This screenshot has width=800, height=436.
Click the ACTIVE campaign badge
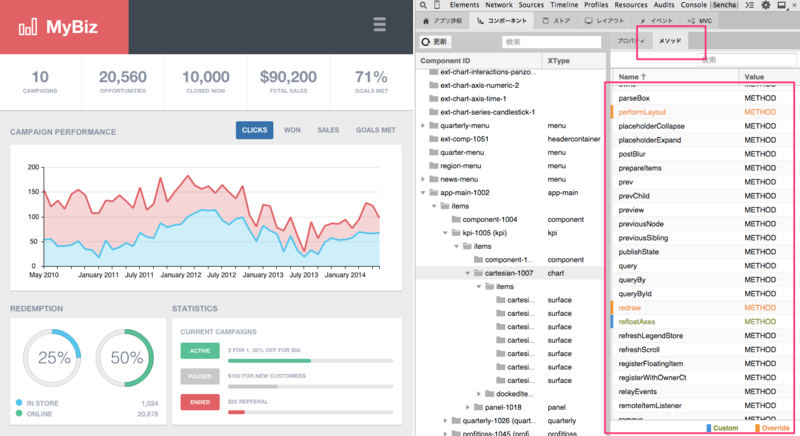pos(200,351)
